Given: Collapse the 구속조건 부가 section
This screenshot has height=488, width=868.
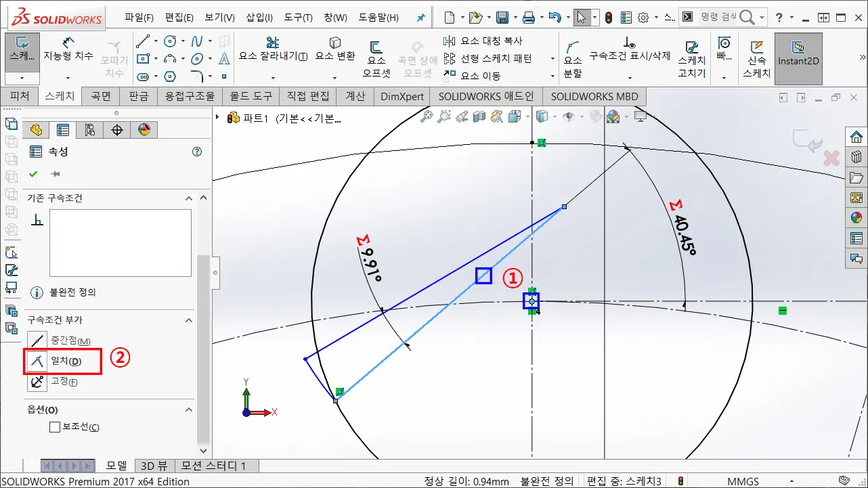Looking at the screenshot, I should pyautogui.click(x=189, y=320).
